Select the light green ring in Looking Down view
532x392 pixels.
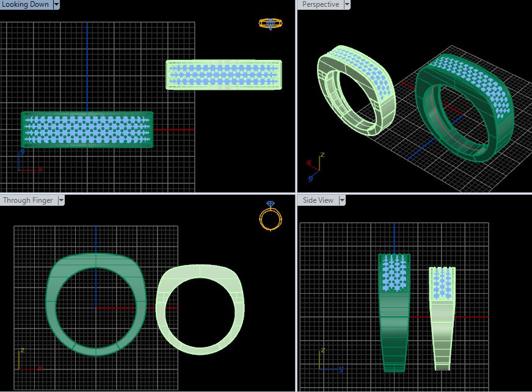170,75
